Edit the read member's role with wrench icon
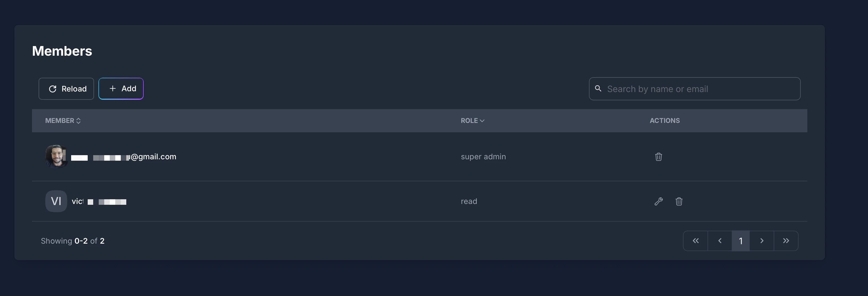The height and width of the screenshot is (296, 868). pos(658,201)
